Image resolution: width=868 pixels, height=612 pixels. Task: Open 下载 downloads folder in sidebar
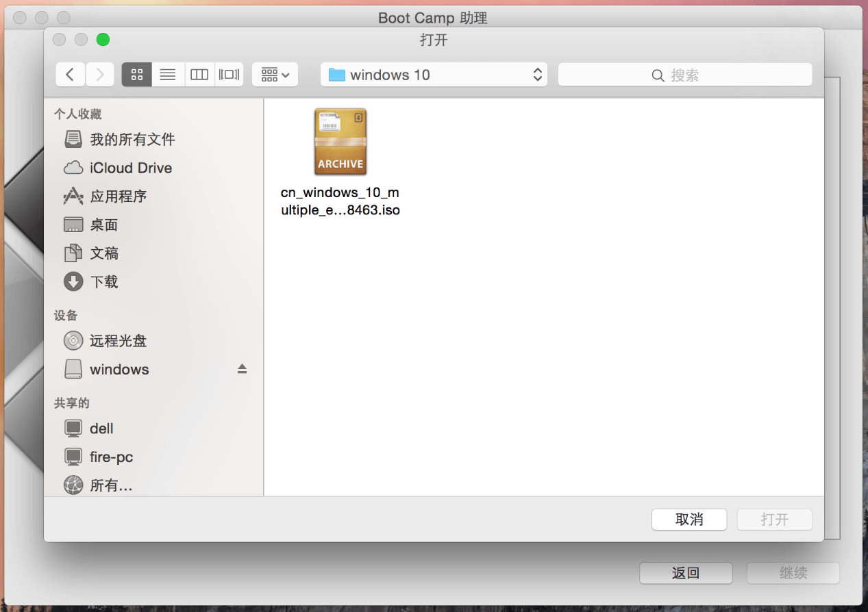click(x=103, y=281)
